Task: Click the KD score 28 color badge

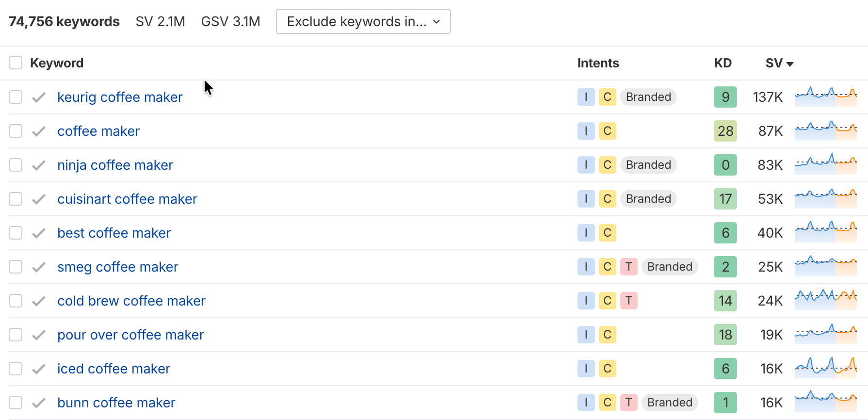Action: pyautogui.click(x=725, y=131)
